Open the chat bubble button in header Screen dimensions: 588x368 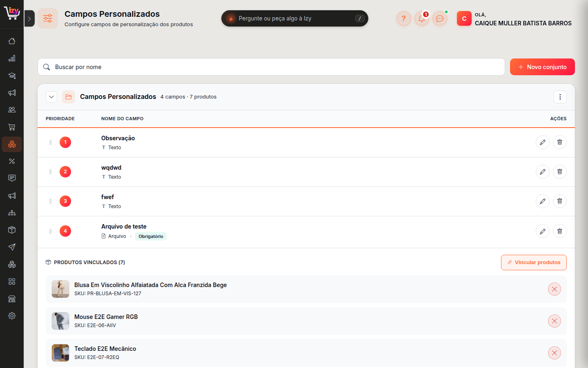(x=440, y=18)
